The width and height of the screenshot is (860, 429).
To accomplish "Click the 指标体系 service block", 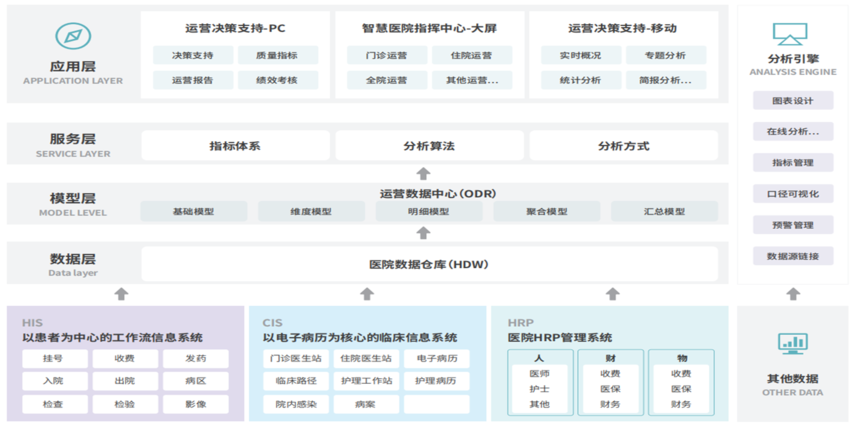I will 235,146.
